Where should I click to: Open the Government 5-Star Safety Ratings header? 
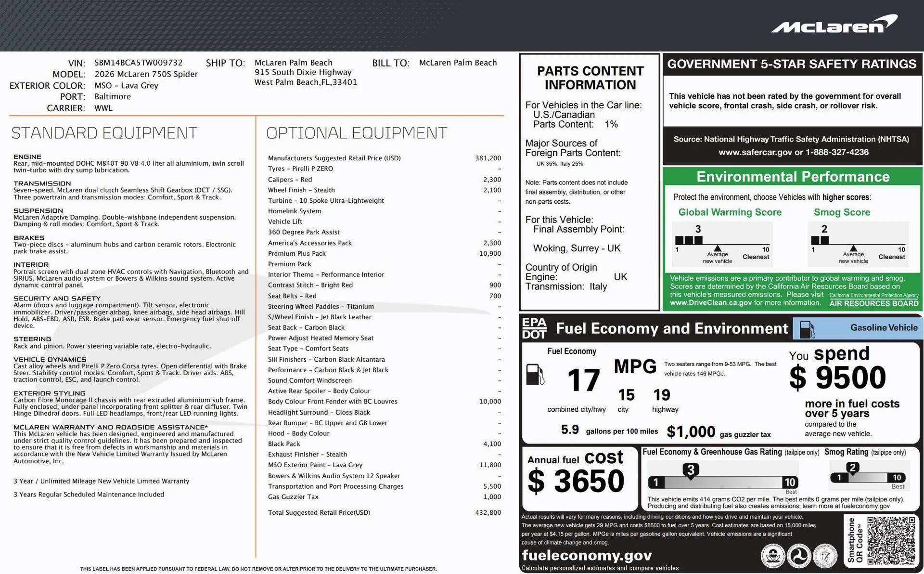coord(793,63)
